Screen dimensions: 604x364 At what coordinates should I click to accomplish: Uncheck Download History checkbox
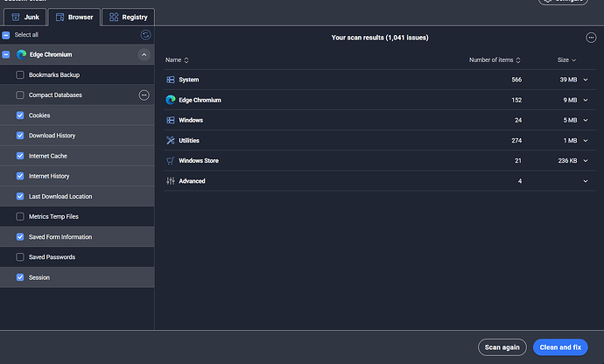pos(20,136)
